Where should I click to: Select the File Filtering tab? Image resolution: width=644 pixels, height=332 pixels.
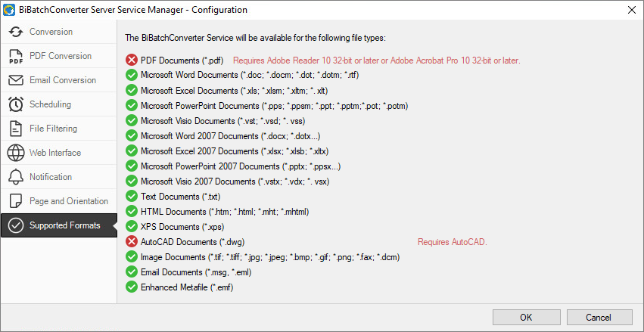(59, 129)
